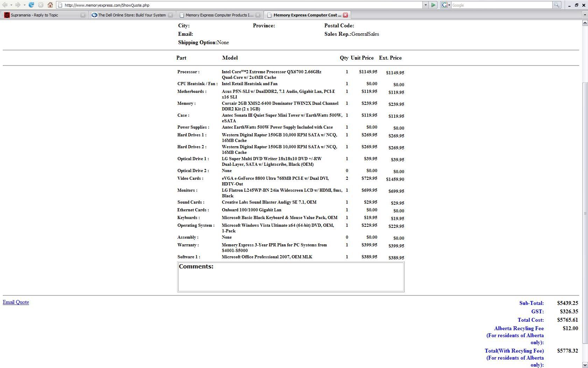This screenshot has height=368, width=588.
Task: Click the Asus P5N-SLI motherboard model text
Action: pyautogui.click(x=278, y=94)
